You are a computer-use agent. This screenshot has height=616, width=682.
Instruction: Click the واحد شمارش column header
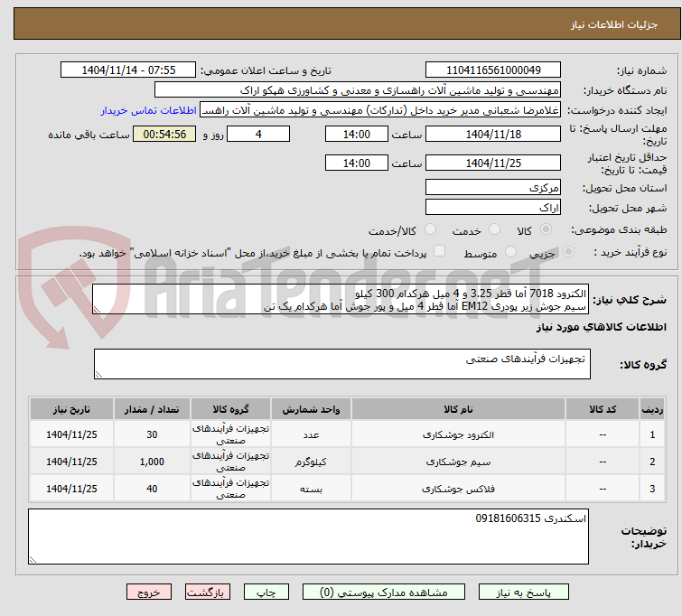pos(311,409)
